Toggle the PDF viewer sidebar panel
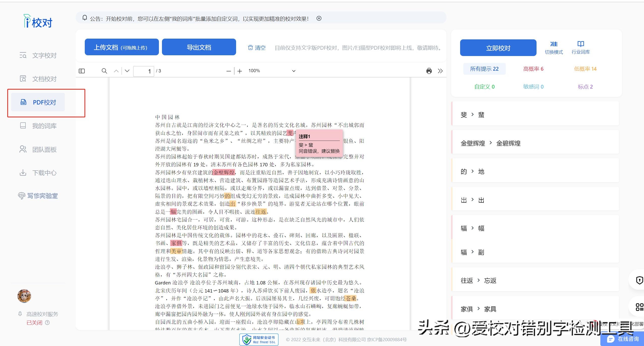Viewport: 644px width, 346px height. (82, 71)
